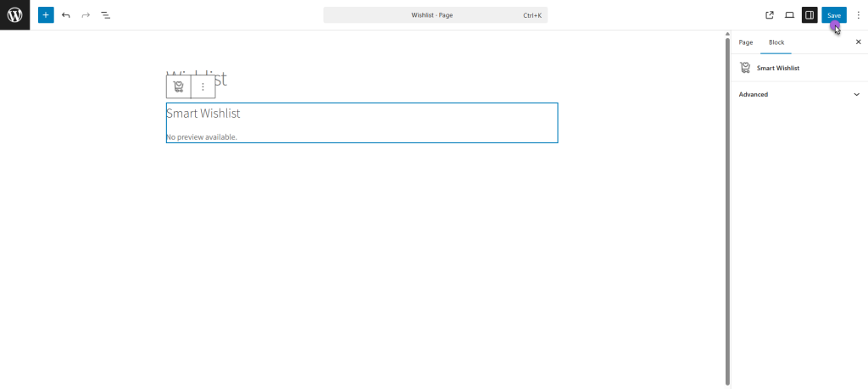
Task: Select the Block tab in sidebar
Action: click(x=776, y=42)
